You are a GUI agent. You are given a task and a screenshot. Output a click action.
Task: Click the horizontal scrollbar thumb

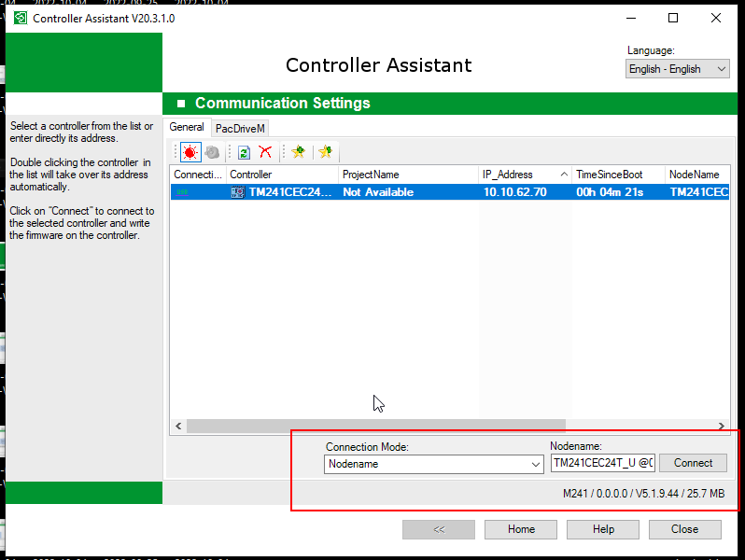pos(376,426)
